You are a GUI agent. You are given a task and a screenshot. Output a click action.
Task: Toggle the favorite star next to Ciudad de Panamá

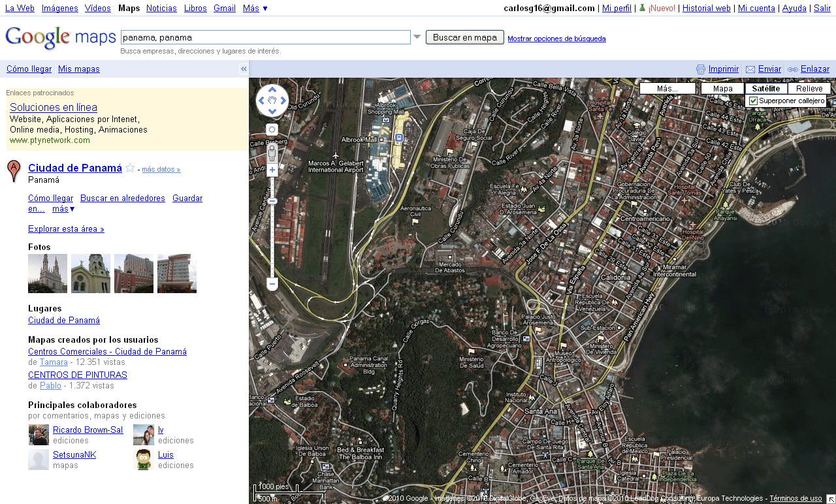(130, 168)
